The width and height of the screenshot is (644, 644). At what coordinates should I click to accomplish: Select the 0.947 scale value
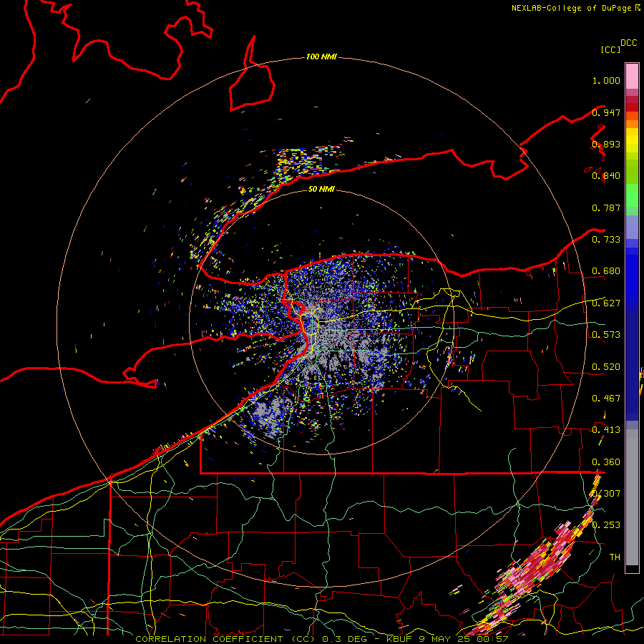[606, 112]
